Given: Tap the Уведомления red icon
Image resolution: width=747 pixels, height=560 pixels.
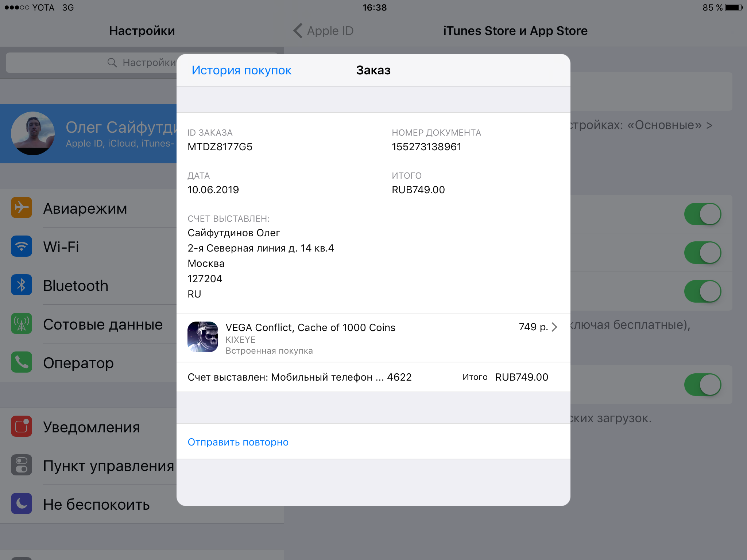Looking at the screenshot, I should tap(22, 426).
